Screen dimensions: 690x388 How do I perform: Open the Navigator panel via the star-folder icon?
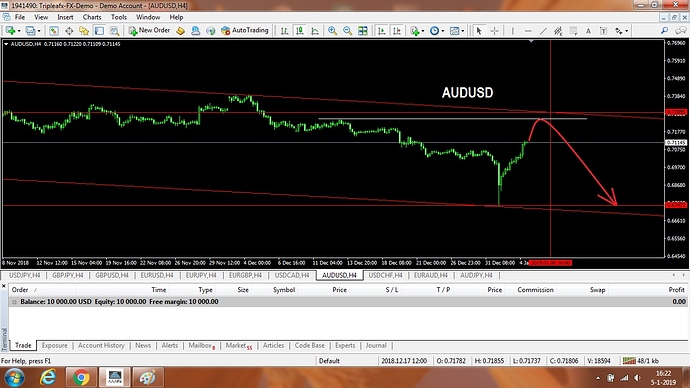84,30
